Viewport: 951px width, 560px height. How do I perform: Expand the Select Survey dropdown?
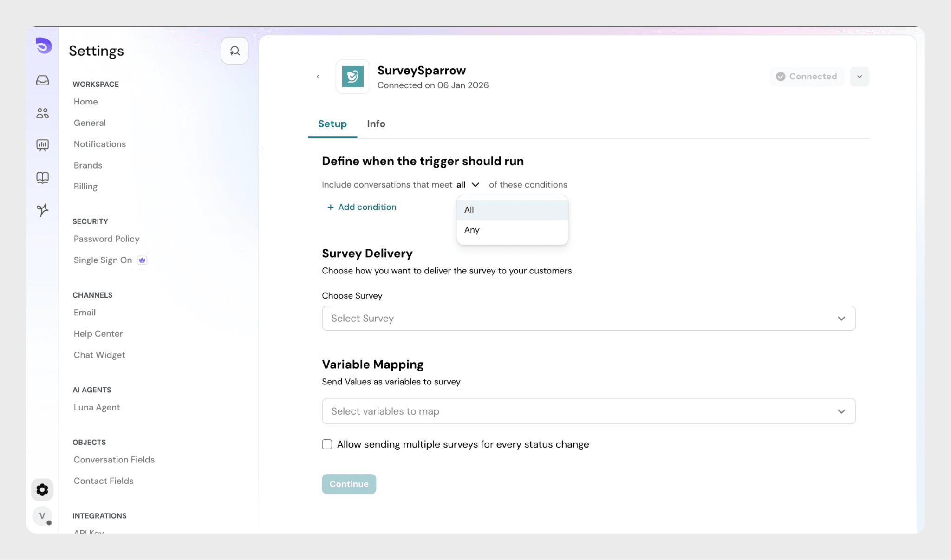click(588, 319)
